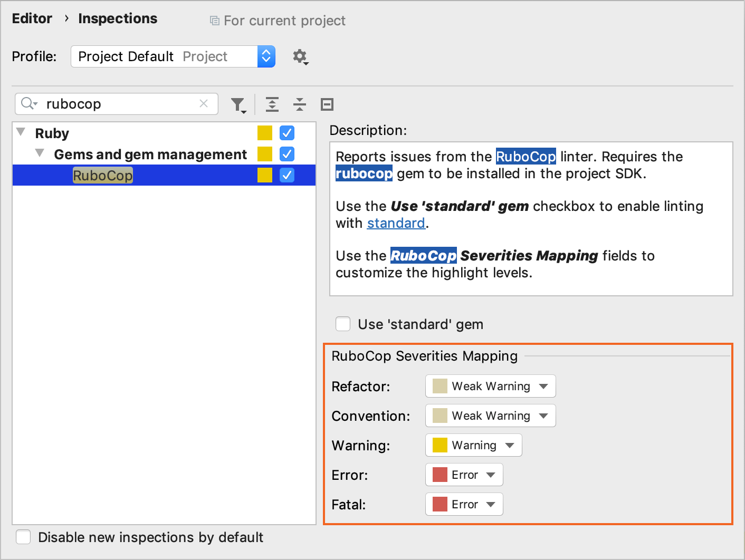The width and height of the screenshot is (745, 560).
Task: Uncheck the RuboCop inspection checkbox
Action: tap(286, 175)
